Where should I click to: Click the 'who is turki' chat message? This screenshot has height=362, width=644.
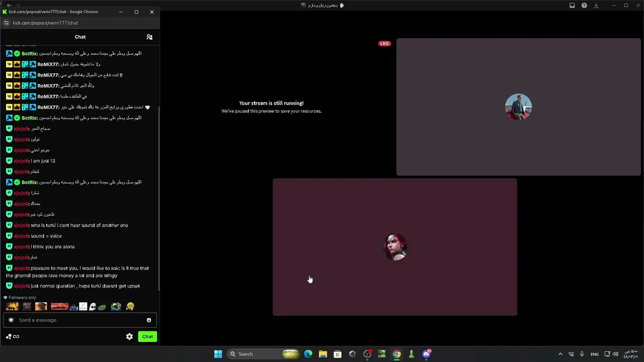coord(79,225)
